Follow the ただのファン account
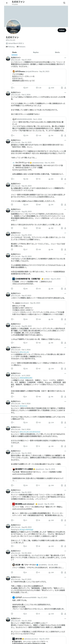This screenshot has width=72, height=644. (x=62, y=30)
